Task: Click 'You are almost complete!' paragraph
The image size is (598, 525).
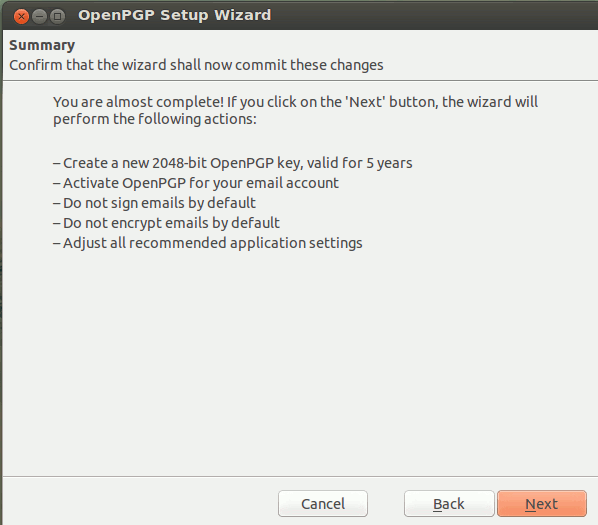Action: coord(296,110)
